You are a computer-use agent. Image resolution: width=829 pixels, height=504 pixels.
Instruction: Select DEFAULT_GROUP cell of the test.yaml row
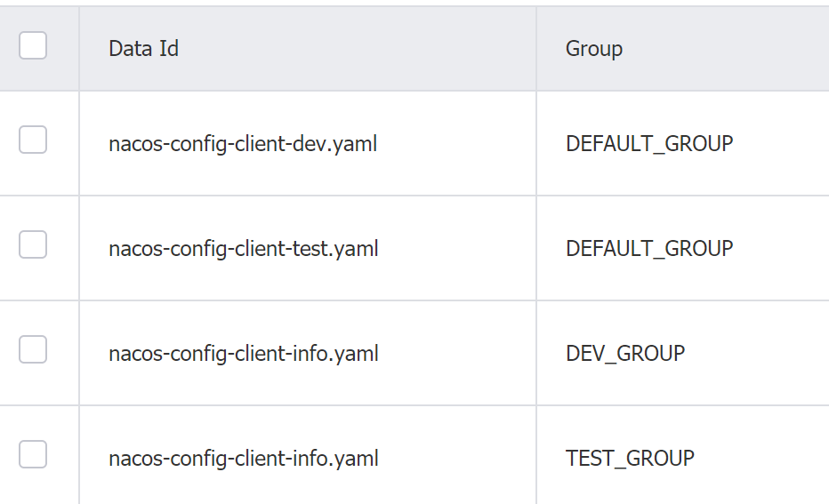(649, 249)
